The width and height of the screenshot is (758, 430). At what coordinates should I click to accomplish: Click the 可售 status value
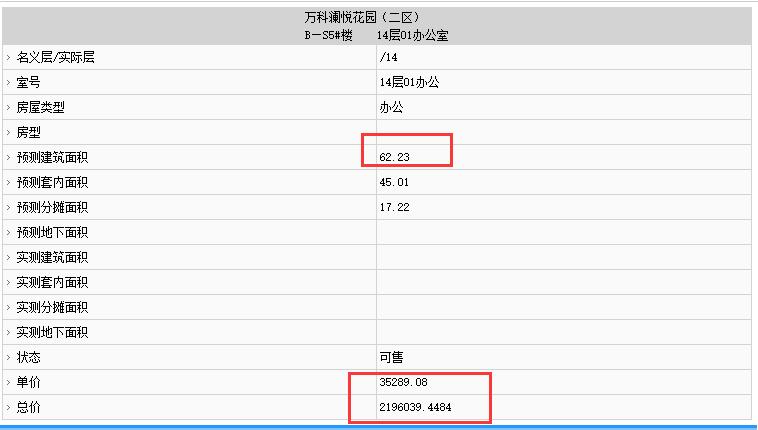coord(391,357)
